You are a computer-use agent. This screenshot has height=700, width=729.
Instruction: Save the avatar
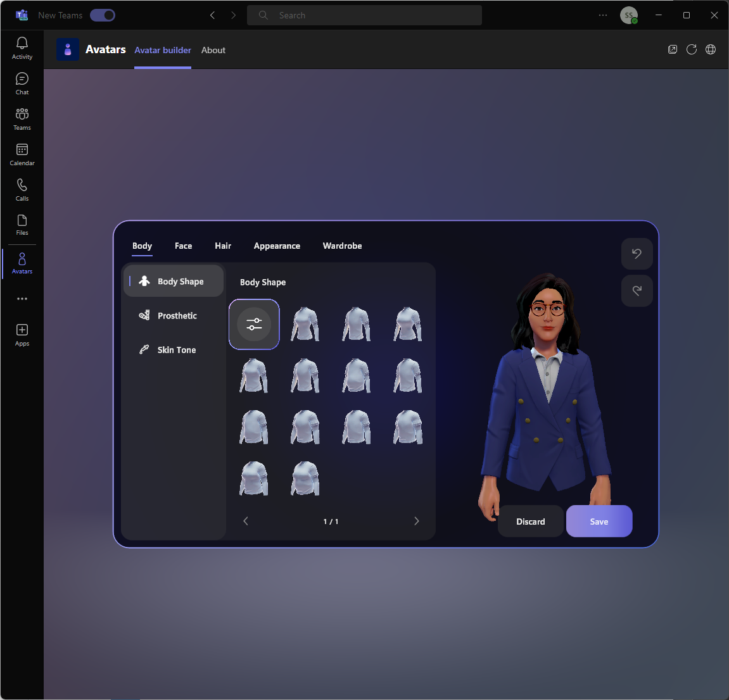tap(599, 521)
